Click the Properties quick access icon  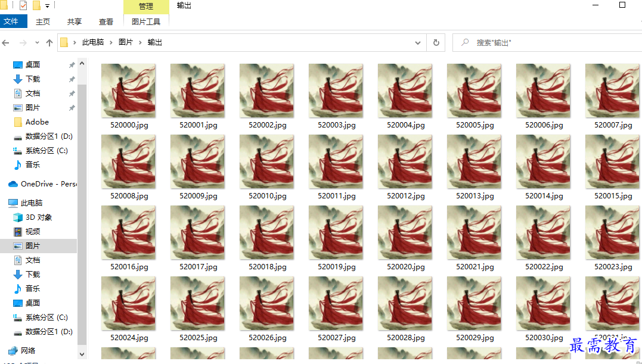click(23, 6)
